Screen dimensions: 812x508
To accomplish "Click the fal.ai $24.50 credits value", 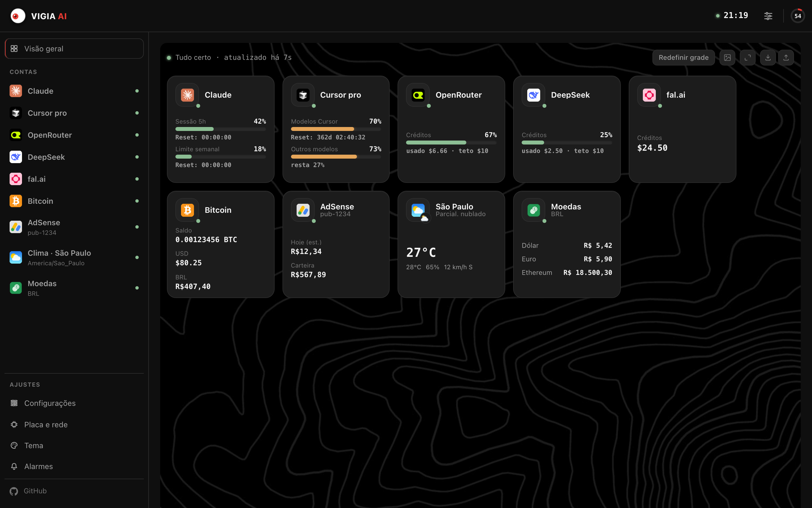I will (x=652, y=148).
